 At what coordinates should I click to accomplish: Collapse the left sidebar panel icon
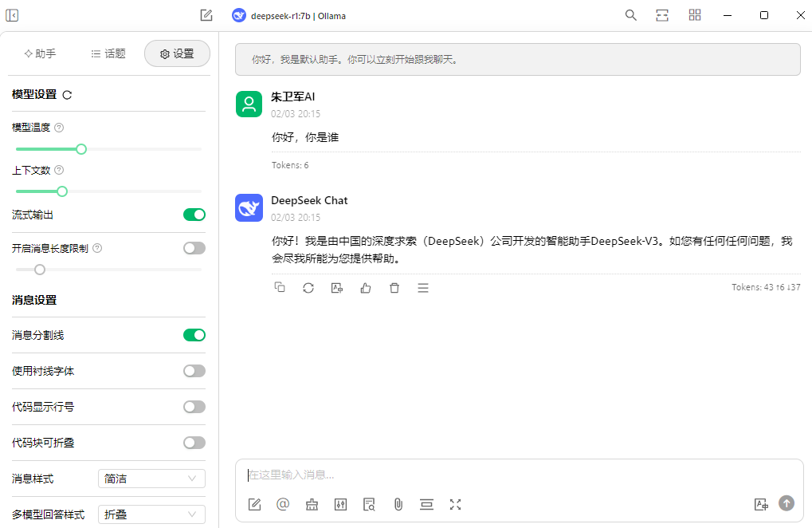[12, 15]
